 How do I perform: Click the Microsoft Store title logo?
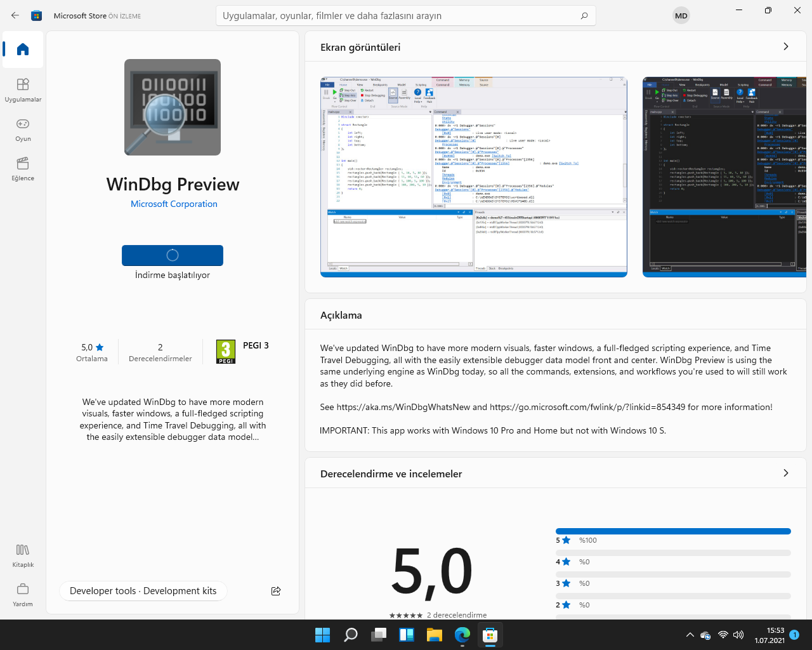[x=37, y=16]
